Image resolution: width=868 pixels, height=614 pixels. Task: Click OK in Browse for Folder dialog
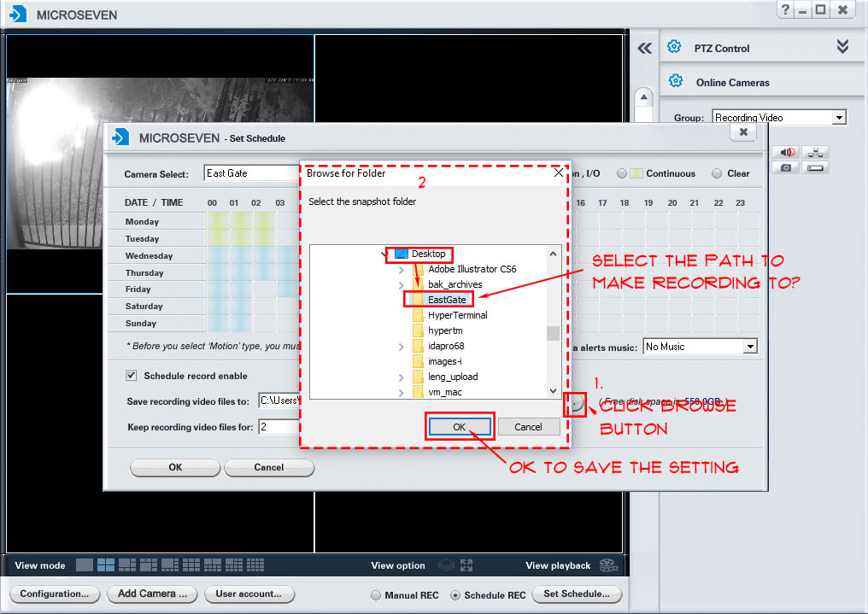(x=460, y=427)
